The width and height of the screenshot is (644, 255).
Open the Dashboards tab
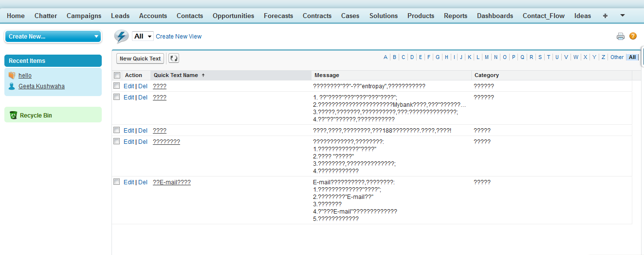[x=495, y=16]
